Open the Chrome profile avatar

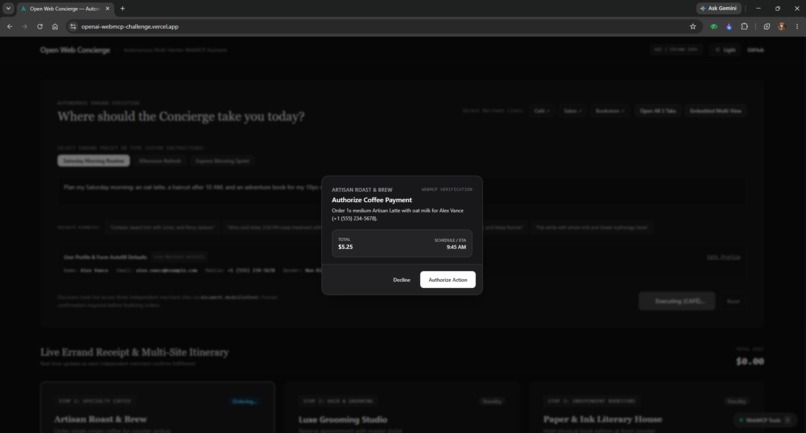(782, 26)
